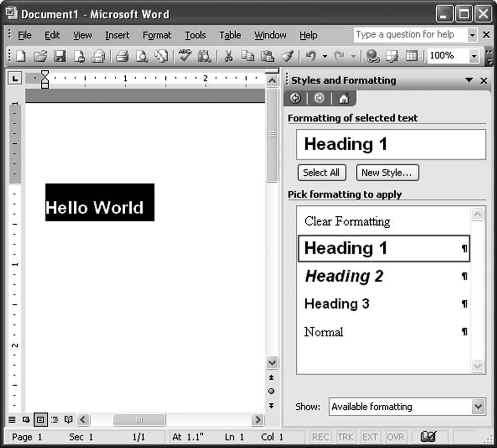
Task: Click the Select All button
Action: point(322,173)
